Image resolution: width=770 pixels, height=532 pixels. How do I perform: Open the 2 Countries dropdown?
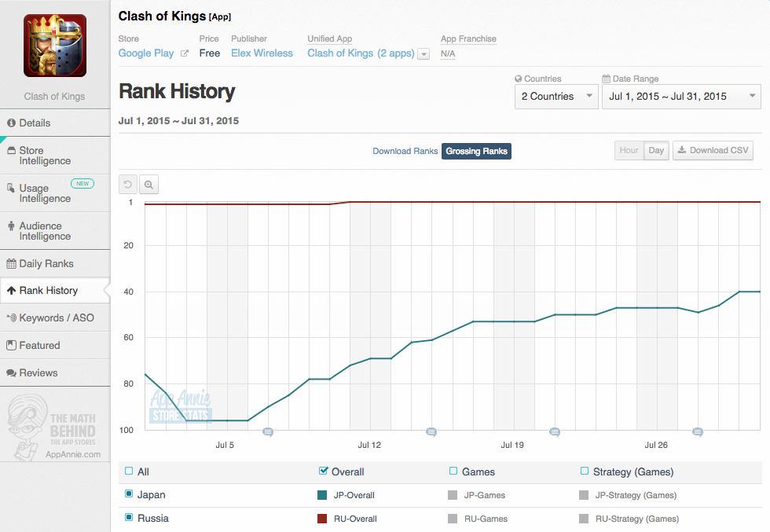coord(556,97)
